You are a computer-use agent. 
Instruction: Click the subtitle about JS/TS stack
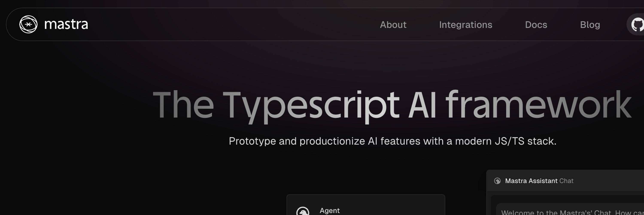coord(392,141)
